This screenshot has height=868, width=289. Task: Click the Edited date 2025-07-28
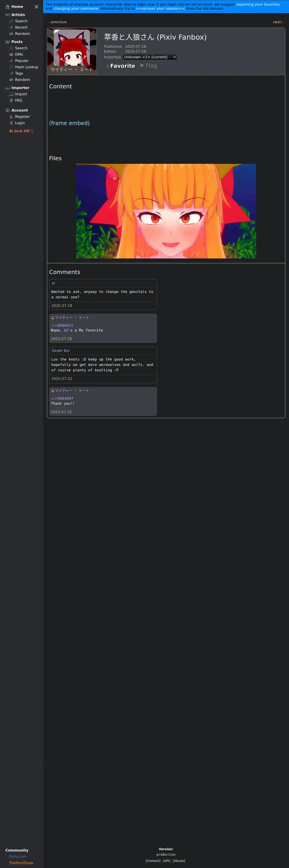click(x=135, y=52)
